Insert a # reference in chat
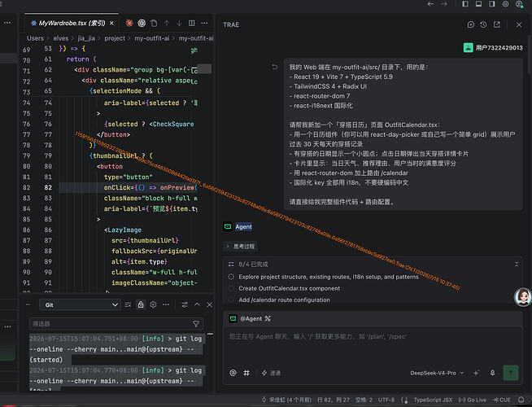 tap(246, 373)
